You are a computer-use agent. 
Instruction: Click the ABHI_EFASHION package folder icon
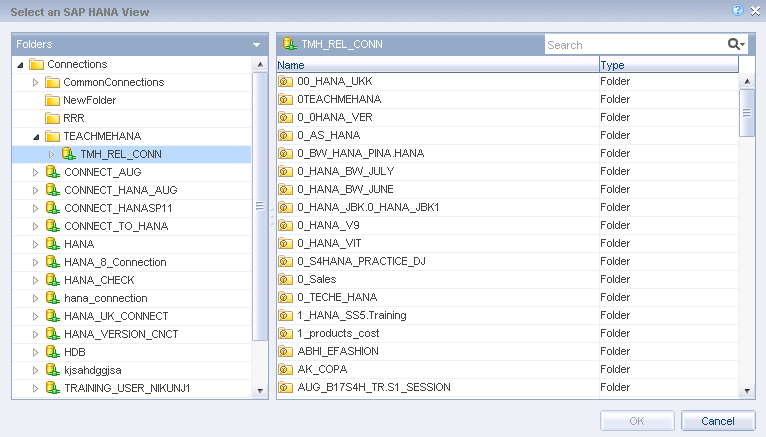[x=285, y=351]
